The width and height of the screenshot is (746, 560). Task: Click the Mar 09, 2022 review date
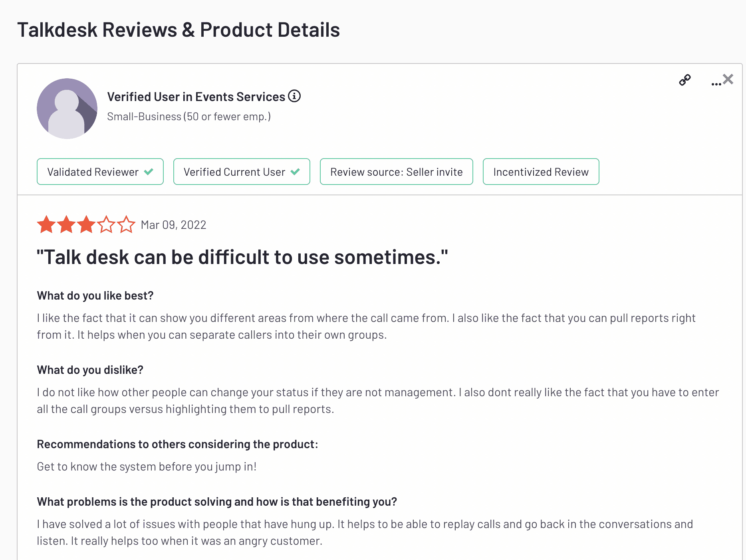[x=174, y=225]
